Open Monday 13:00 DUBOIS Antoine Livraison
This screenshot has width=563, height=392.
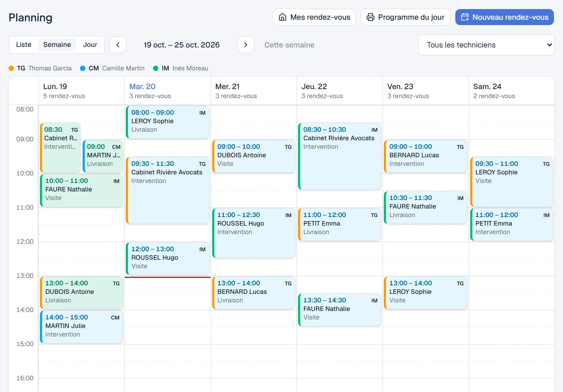(82, 293)
